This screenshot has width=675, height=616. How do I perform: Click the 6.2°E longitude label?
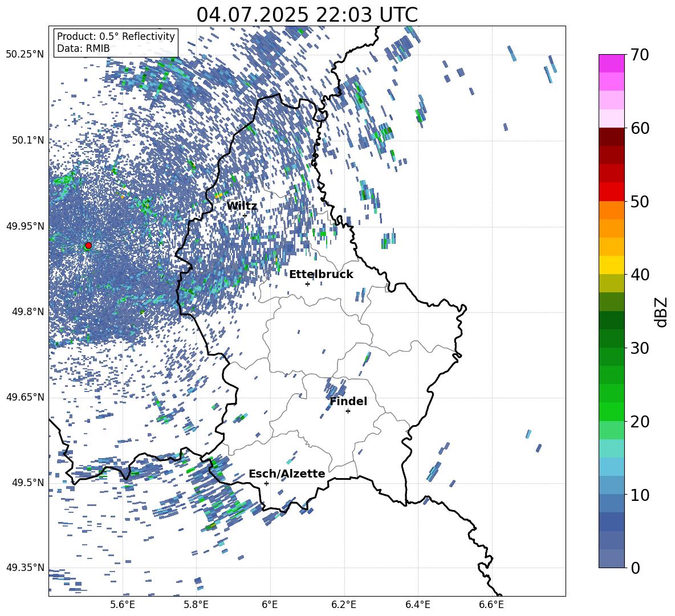pyautogui.click(x=344, y=605)
